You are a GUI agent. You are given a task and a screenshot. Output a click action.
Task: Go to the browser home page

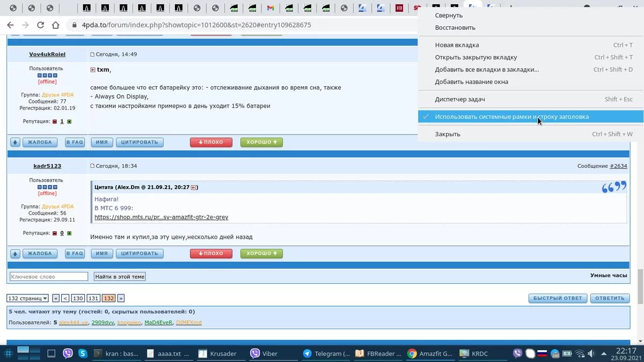click(55, 25)
